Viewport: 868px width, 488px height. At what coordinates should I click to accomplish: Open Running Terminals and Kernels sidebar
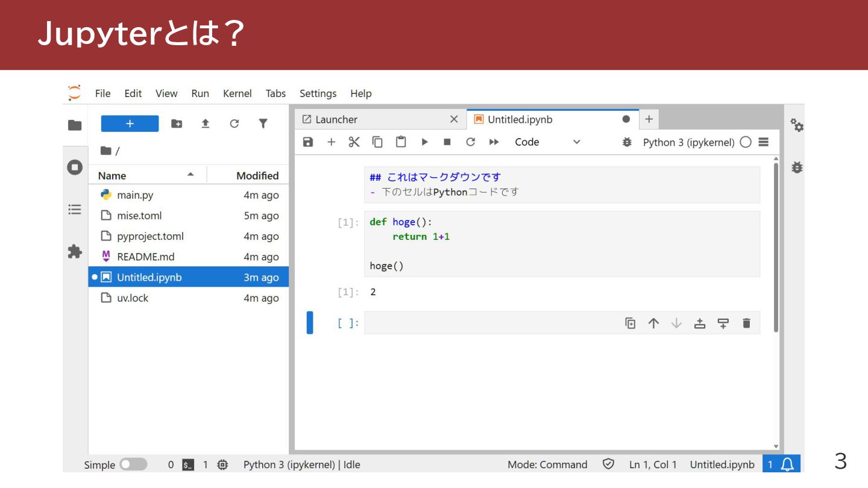[75, 167]
